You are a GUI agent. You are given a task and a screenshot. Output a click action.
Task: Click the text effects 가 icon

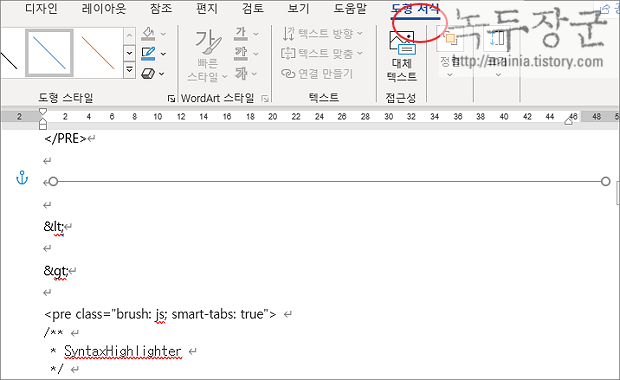pos(241,74)
